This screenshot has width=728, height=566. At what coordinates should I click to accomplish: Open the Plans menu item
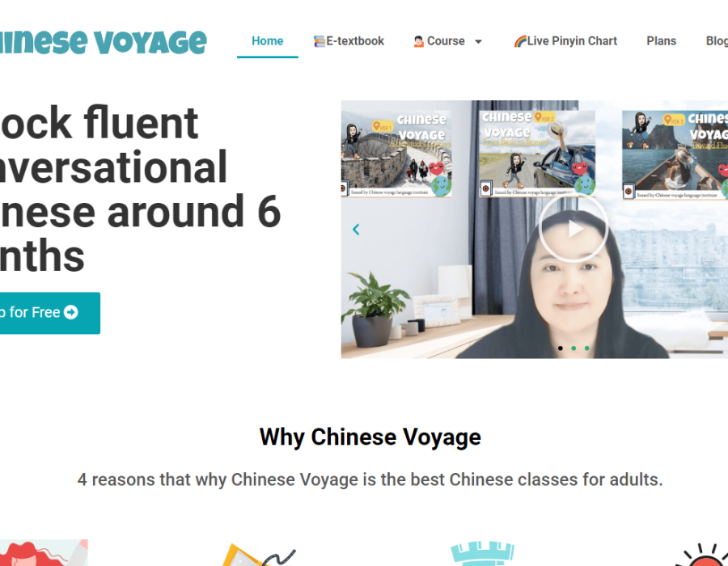(661, 41)
